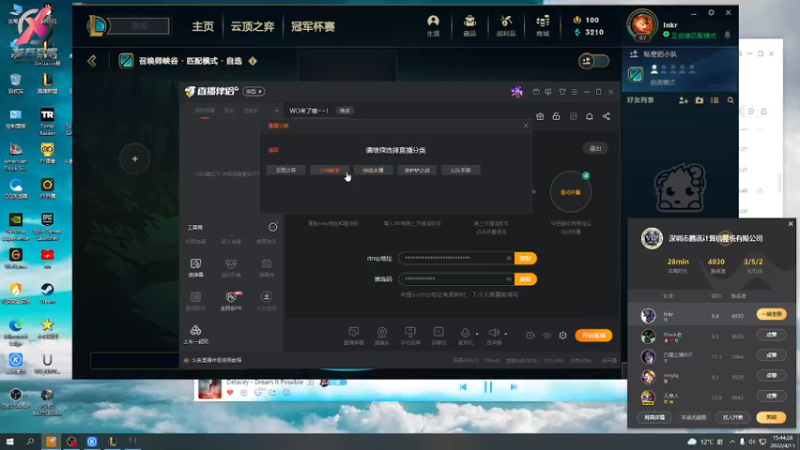This screenshot has width=800, height=450.
Task: Click the 自动开播 circle button
Action: click(570, 192)
